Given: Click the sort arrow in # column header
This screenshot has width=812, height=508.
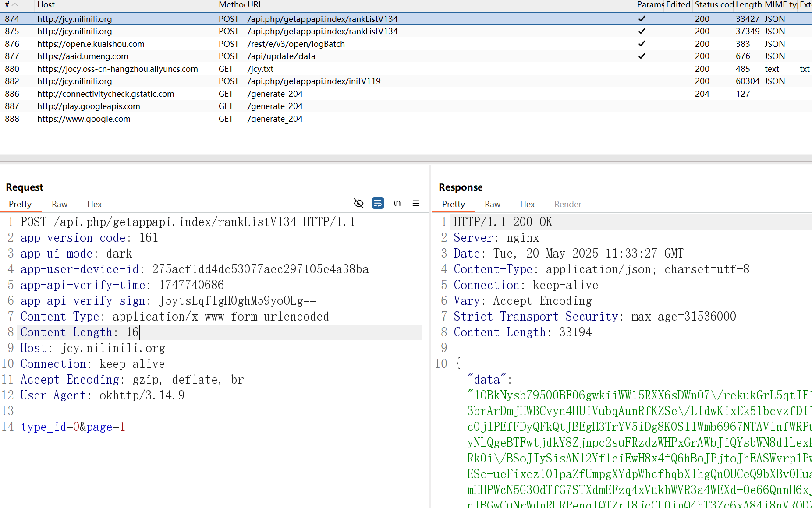Looking at the screenshot, I should pos(15,5).
